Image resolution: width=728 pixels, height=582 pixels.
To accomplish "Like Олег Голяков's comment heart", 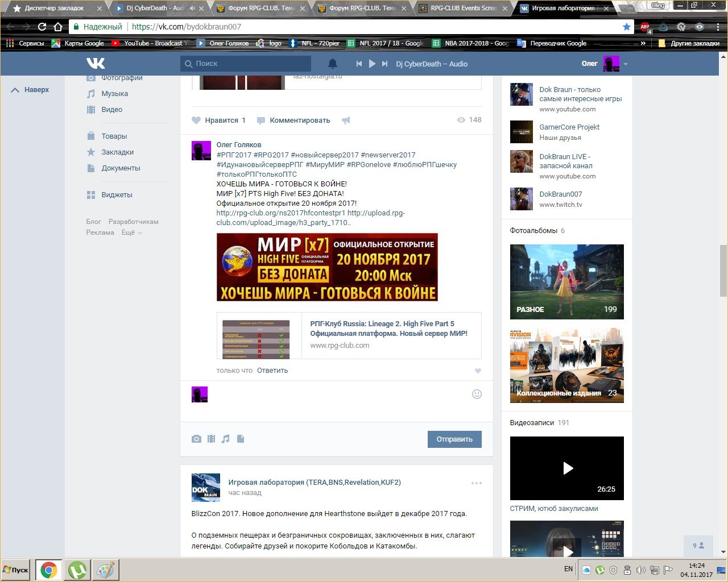I will tap(478, 371).
